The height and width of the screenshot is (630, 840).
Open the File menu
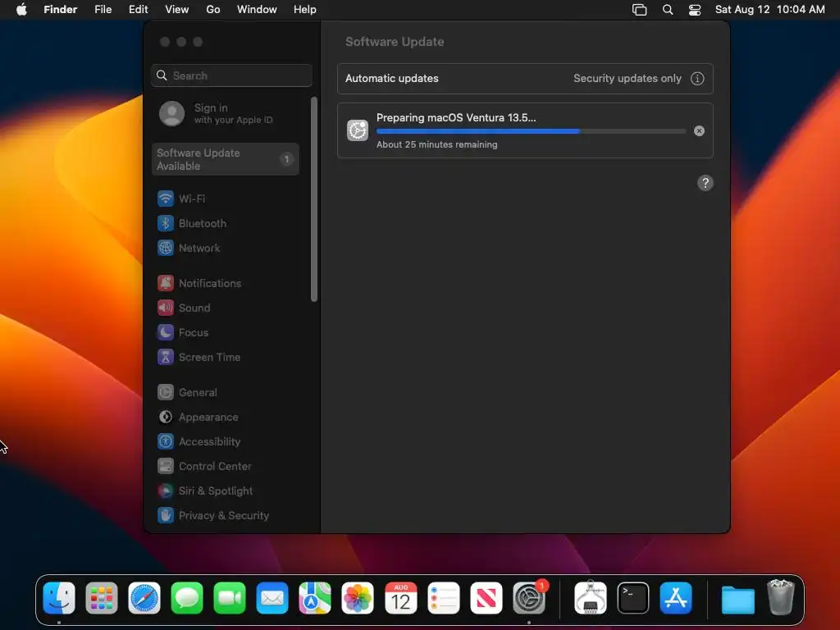[103, 10]
